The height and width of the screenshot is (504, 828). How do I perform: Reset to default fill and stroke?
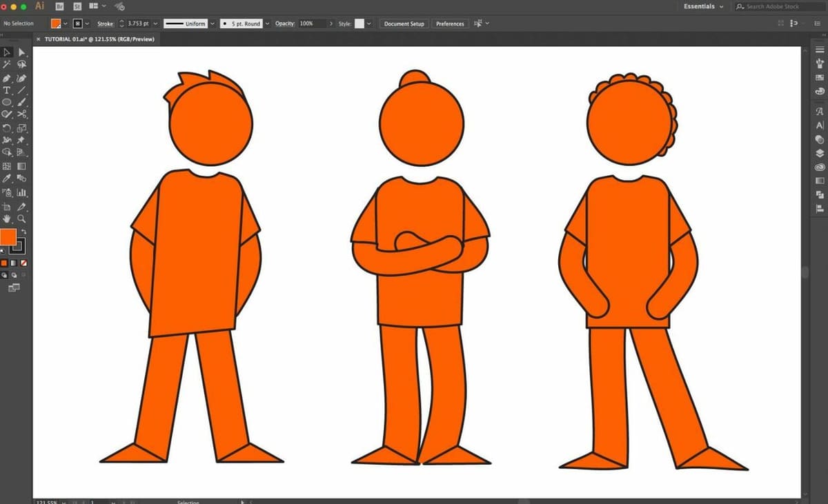click(3, 251)
